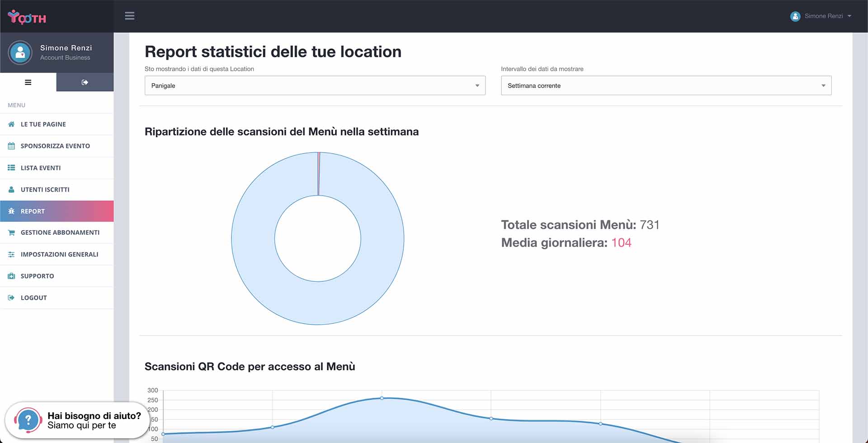
Task: Click 'Account Business' label in sidebar
Action: (x=65, y=57)
